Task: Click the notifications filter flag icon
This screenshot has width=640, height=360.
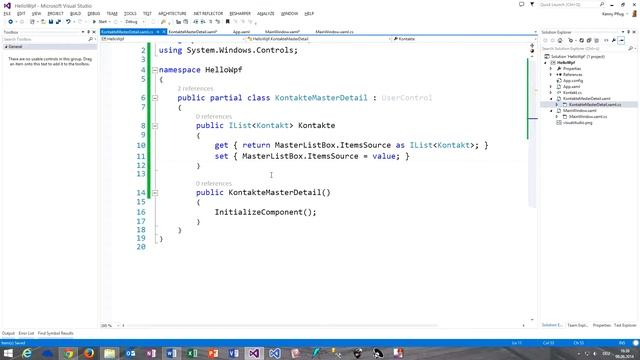Action: pyautogui.click(x=532, y=4)
